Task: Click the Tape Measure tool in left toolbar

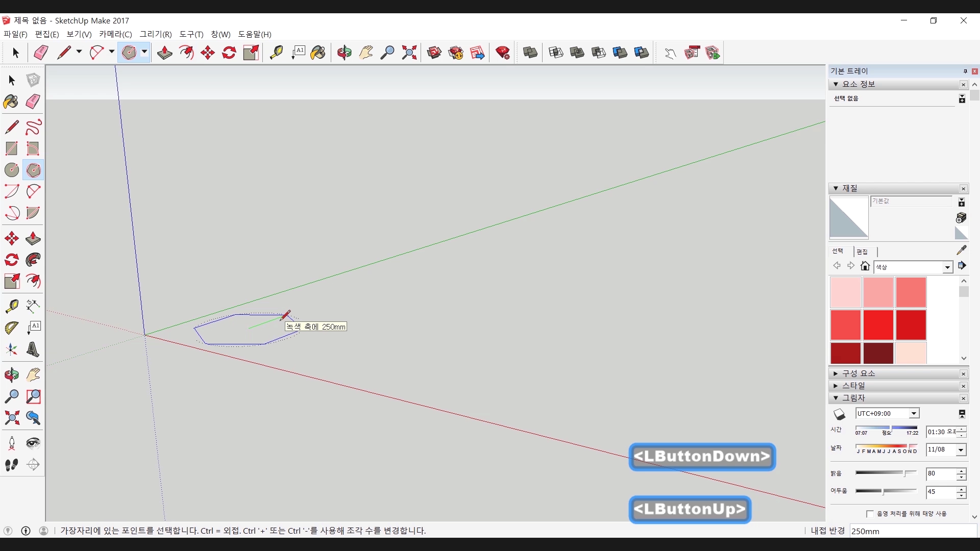Action: point(12,306)
